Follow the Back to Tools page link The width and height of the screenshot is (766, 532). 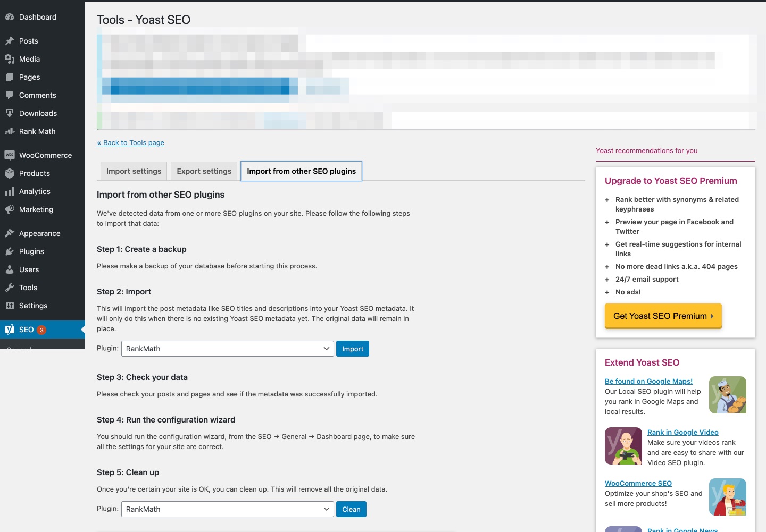click(x=130, y=142)
